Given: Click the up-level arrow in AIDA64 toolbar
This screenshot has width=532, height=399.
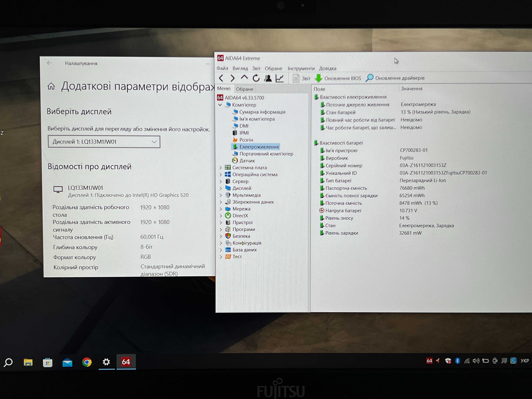Looking at the screenshot, I should click(244, 77).
